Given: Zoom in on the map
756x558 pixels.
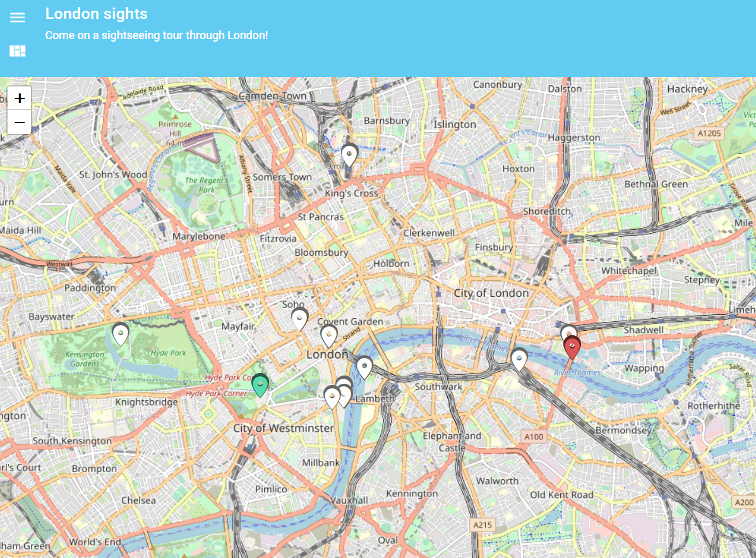Looking at the screenshot, I should (20, 98).
